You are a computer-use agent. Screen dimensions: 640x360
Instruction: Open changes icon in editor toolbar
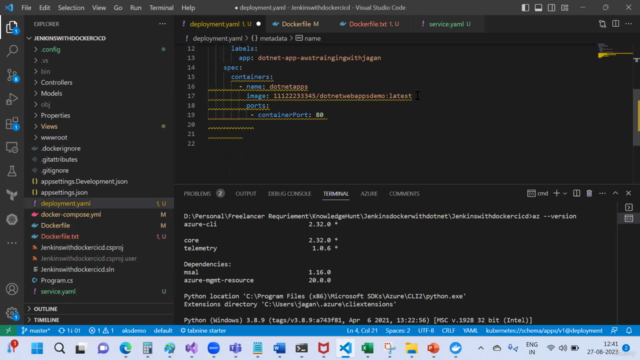[602, 24]
